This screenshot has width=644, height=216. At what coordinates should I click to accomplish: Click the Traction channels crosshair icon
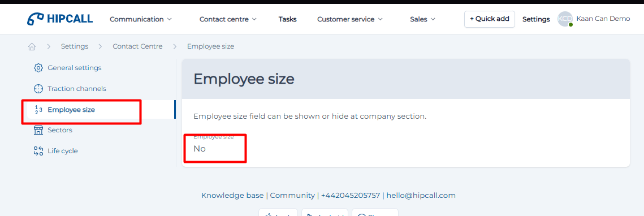pyautogui.click(x=38, y=89)
